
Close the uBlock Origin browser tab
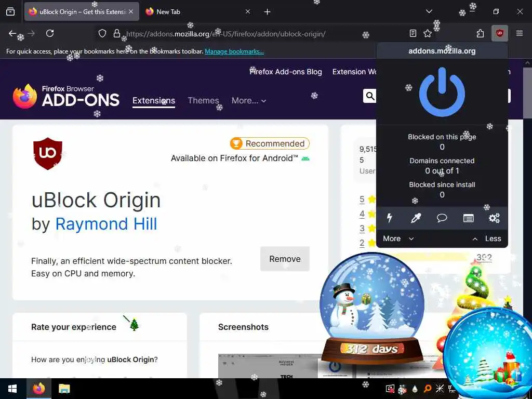131,11
